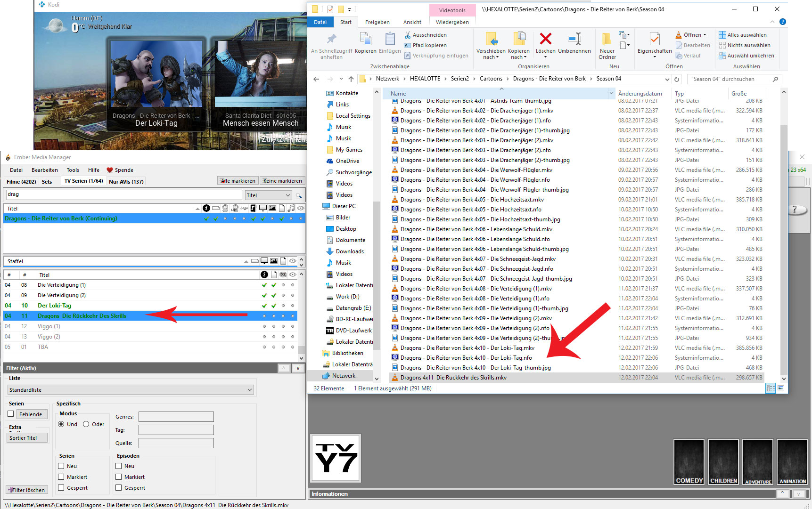Screen dimensions: 812x509
Task: Click the Eigenschaften checkmark icon
Action: 655,39
